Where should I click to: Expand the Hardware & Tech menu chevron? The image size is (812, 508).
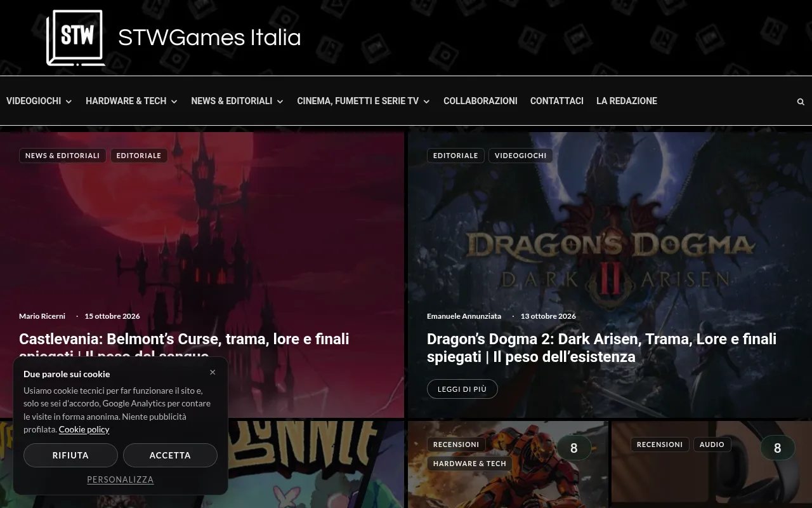coord(174,102)
